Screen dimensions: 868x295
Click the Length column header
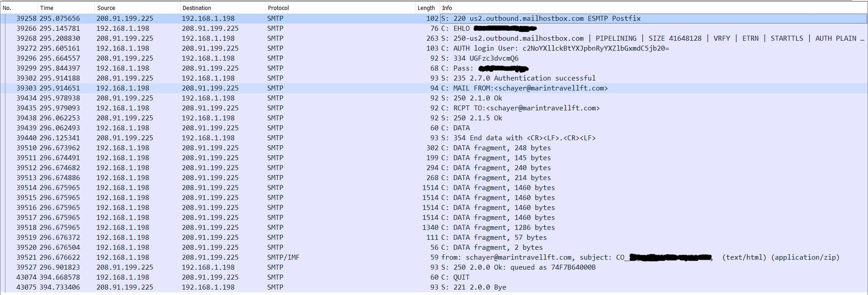(x=426, y=8)
